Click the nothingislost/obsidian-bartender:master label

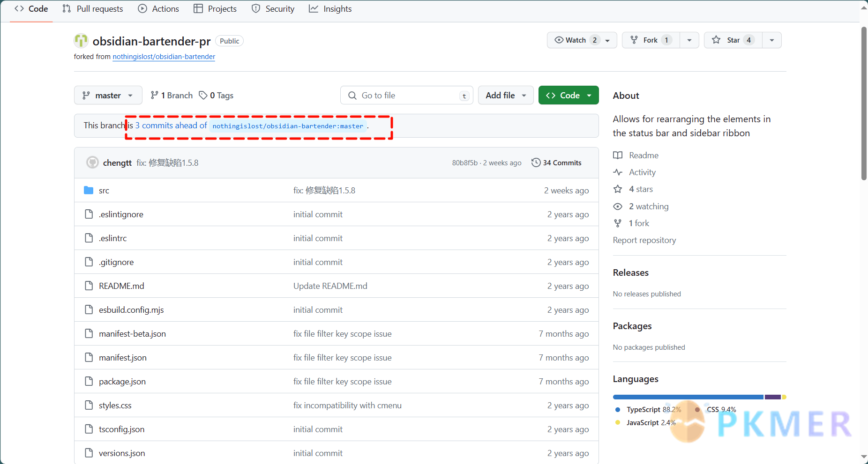click(288, 126)
